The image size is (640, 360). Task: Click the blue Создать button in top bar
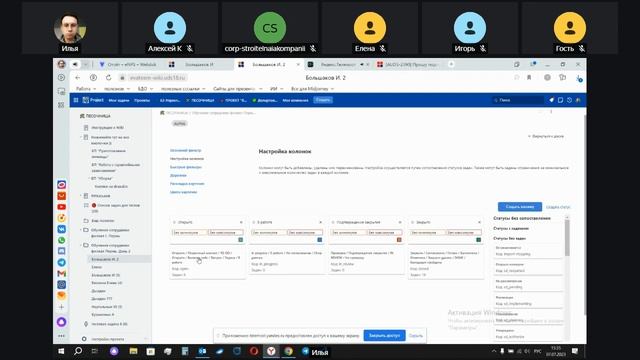pos(323,100)
